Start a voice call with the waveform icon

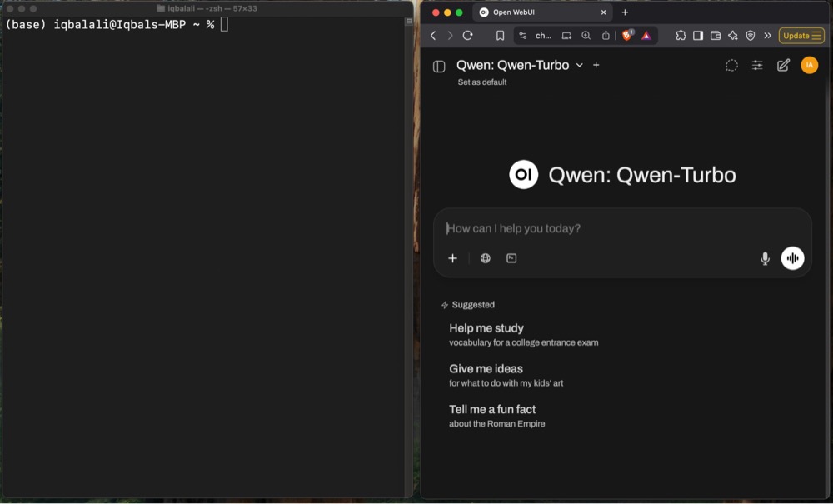(x=792, y=258)
